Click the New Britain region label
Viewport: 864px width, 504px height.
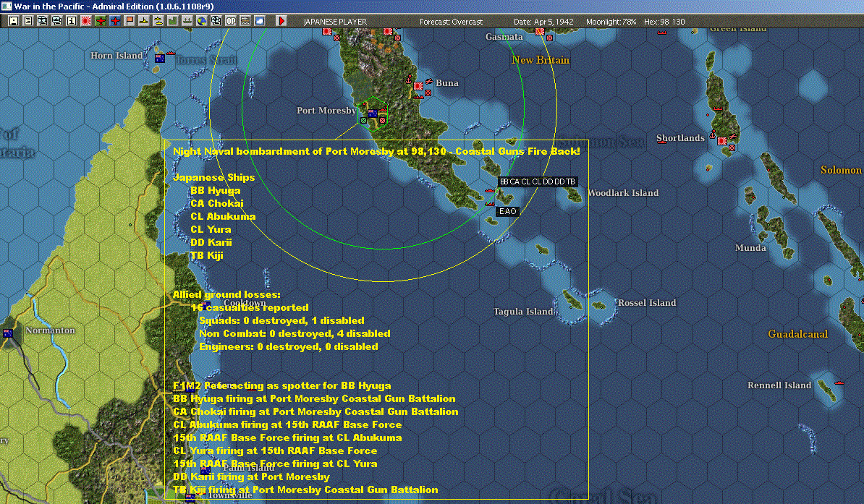pyautogui.click(x=541, y=60)
